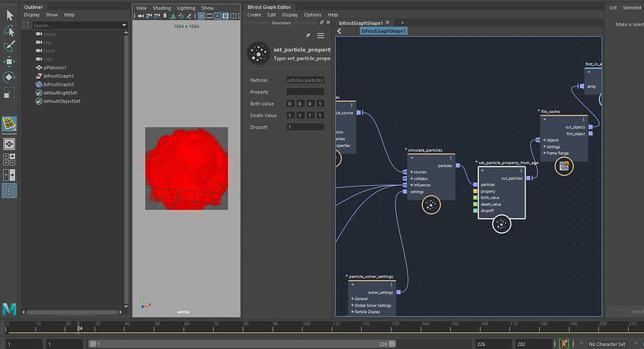The height and width of the screenshot is (349, 644).
Task: Go back with the graph arrow
Action: [340, 31]
